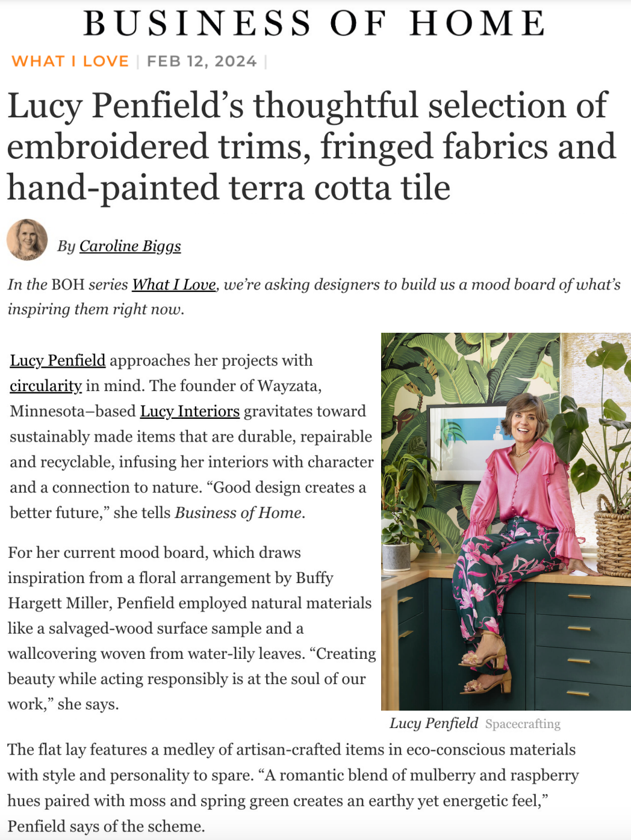Open the orange What I Love category label
Screen dimensions: 631x840
(x=70, y=61)
